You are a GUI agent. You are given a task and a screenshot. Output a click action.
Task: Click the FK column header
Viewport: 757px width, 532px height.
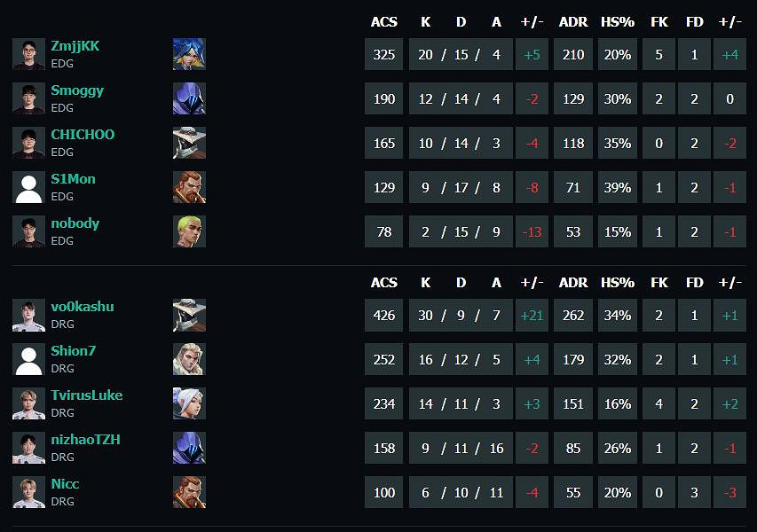point(658,22)
